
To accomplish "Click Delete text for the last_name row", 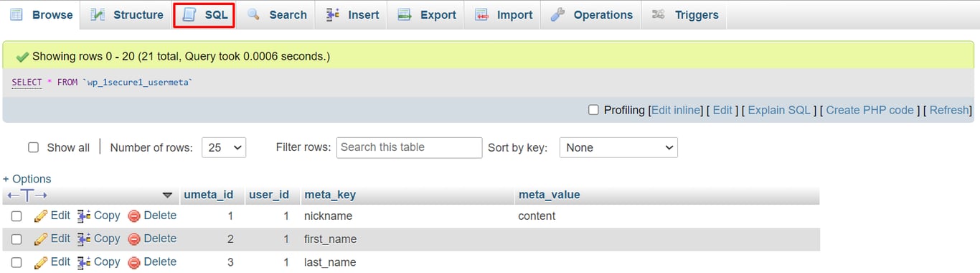I will click(160, 262).
